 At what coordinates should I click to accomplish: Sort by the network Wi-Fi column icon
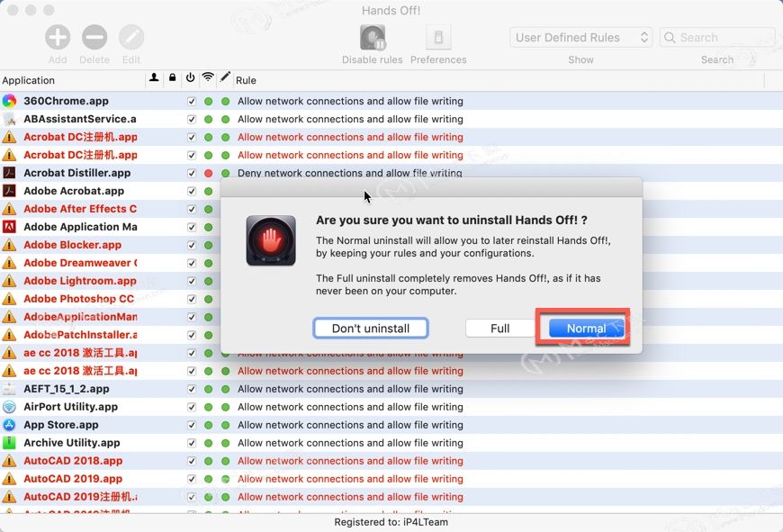tap(208, 77)
